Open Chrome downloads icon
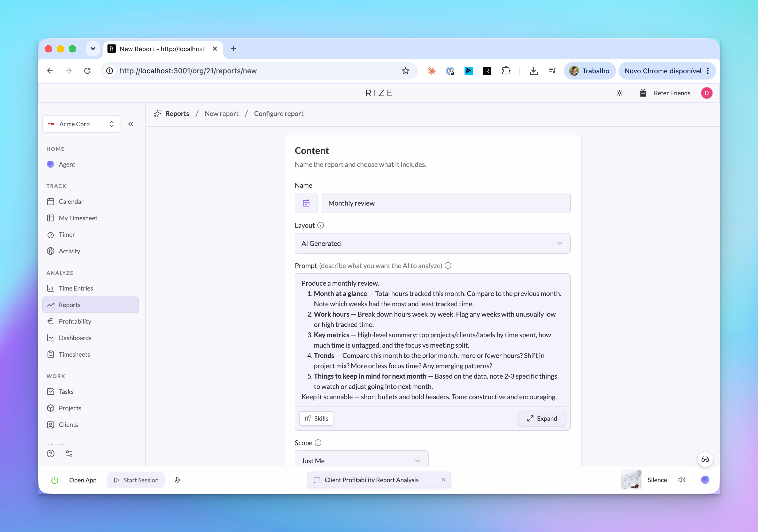This screenshot has width=758, height=532. [533, 71]
